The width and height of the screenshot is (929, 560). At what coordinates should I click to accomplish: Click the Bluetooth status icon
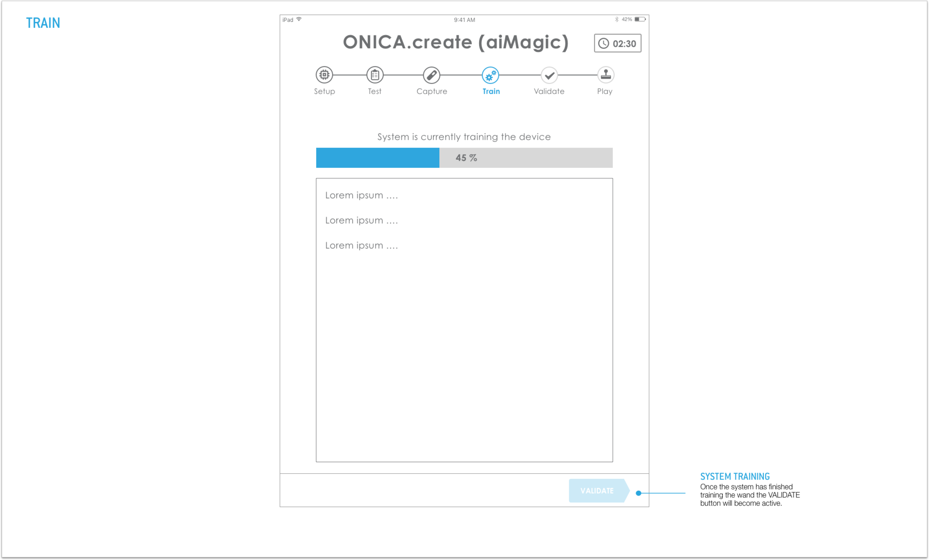pos(617,19)
